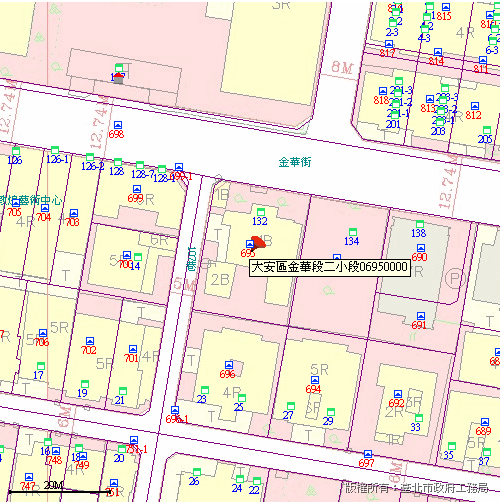This screenshot has height=503, width=501.
Task: Click the red highlighted marker near 695
Action: [258, 242]
